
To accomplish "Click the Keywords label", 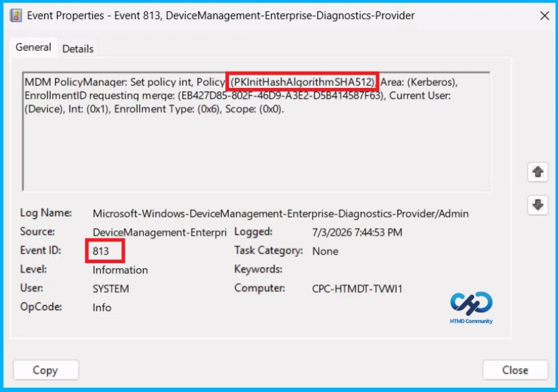I will (259, 270).
